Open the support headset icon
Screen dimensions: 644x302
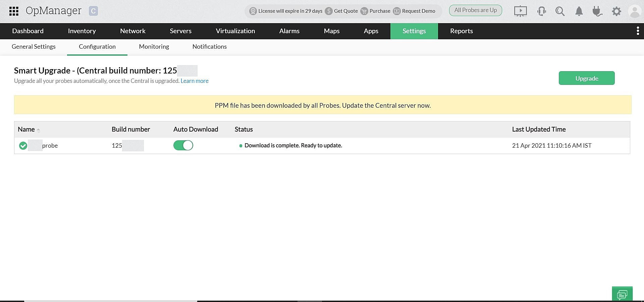tap(541, 11)
